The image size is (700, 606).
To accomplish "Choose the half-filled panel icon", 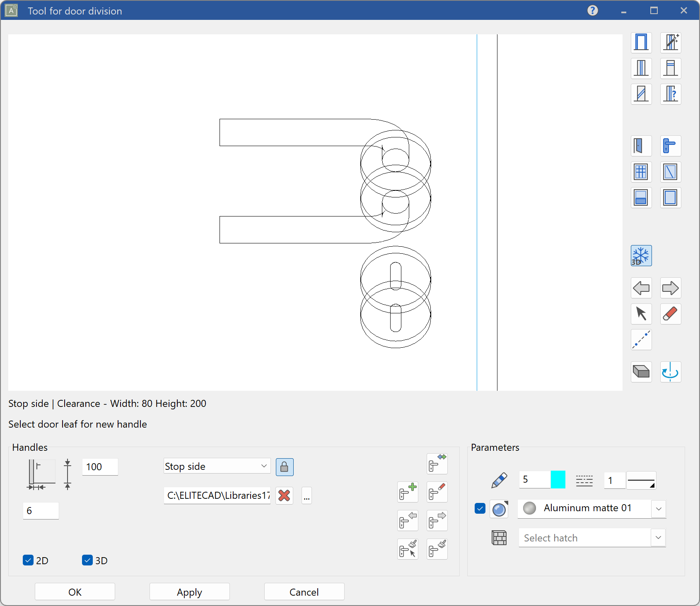I will click(x=641, y=197).
